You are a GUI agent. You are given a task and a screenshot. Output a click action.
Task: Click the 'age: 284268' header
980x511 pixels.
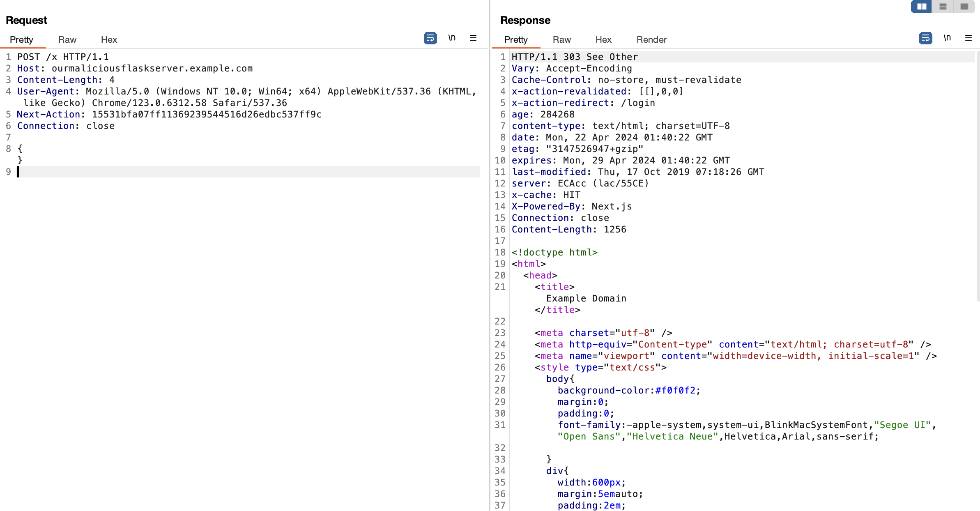543,114
